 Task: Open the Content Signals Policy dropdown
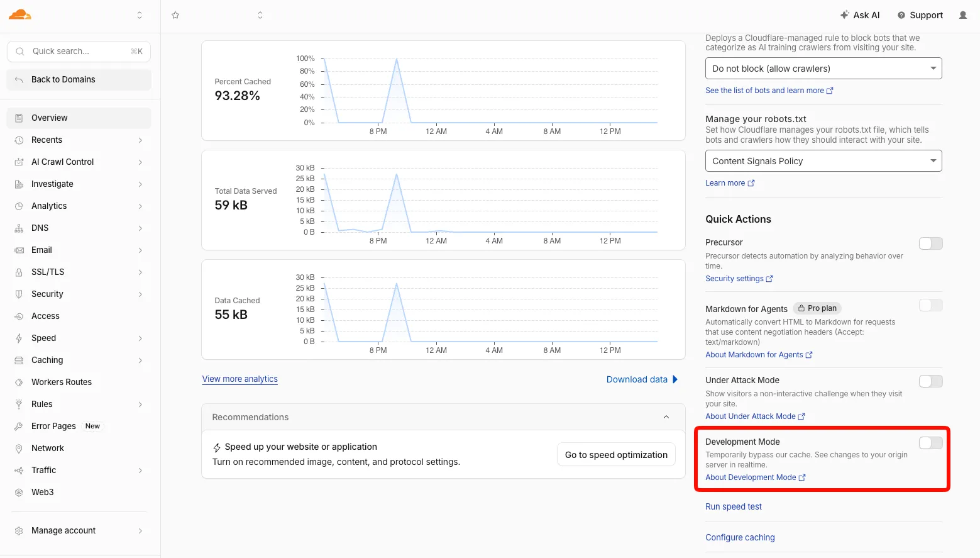823,161
